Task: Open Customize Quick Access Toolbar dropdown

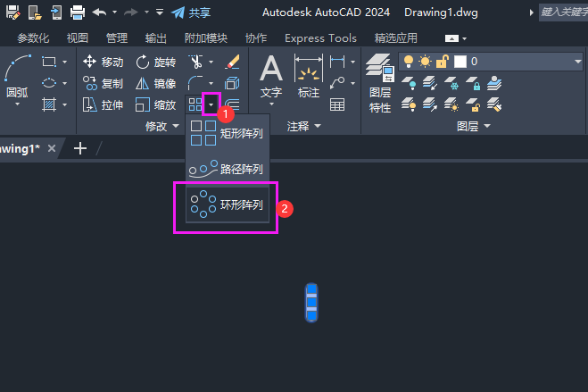Action: pos(160,12)
